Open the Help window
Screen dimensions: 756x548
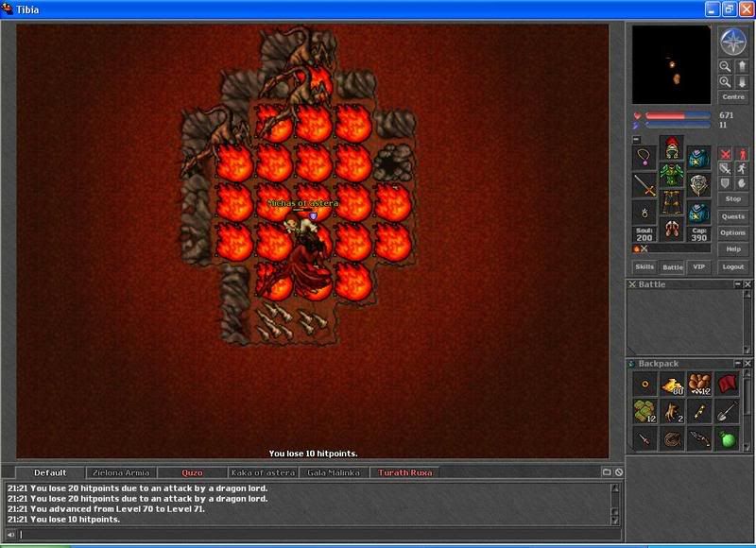(733, 249)
